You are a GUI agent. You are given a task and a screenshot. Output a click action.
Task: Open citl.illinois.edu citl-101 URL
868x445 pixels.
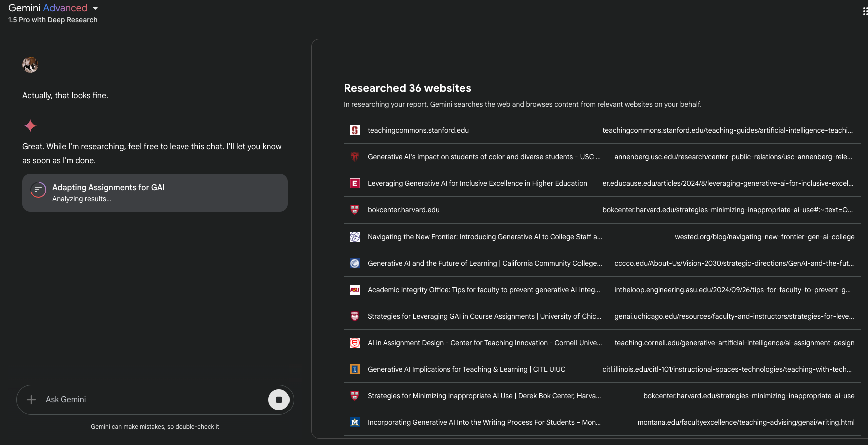coord(727,369)
